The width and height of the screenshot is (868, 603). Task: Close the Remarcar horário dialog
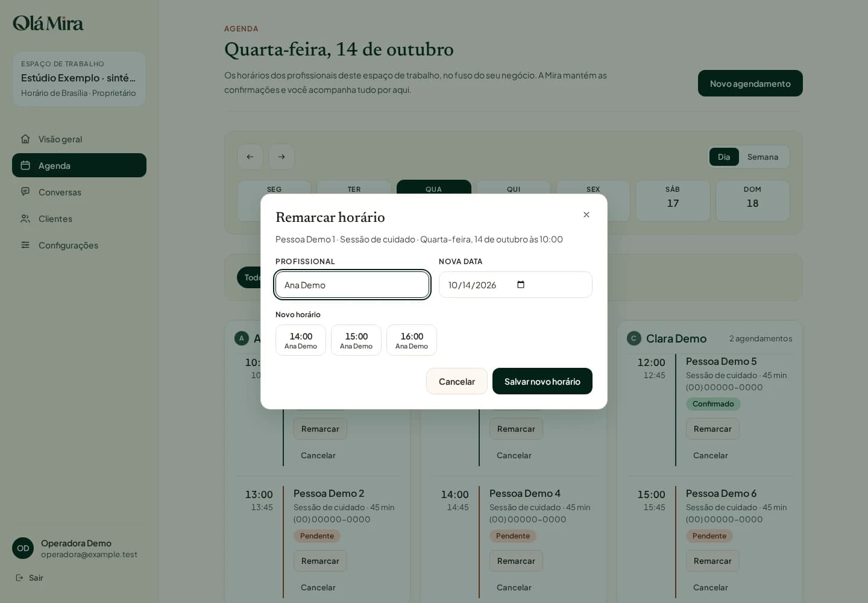pos(587,215)
